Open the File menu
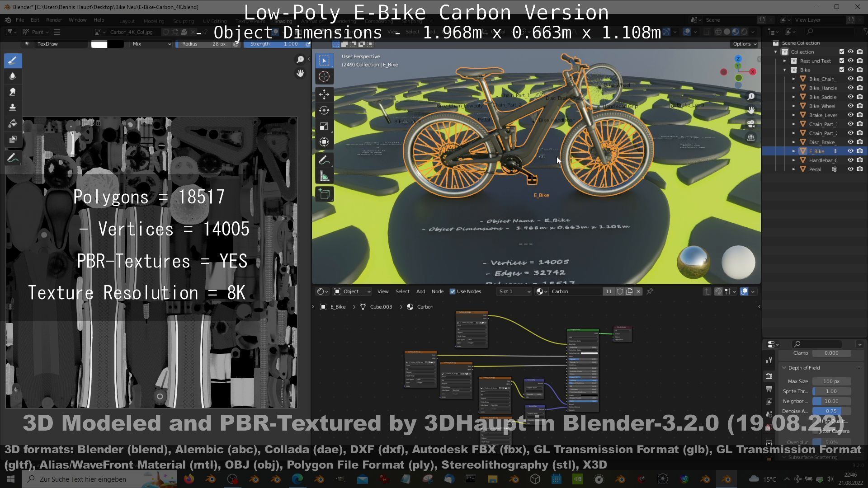The width and height of the screenshot is (868, 488). (x=20, y=20)
